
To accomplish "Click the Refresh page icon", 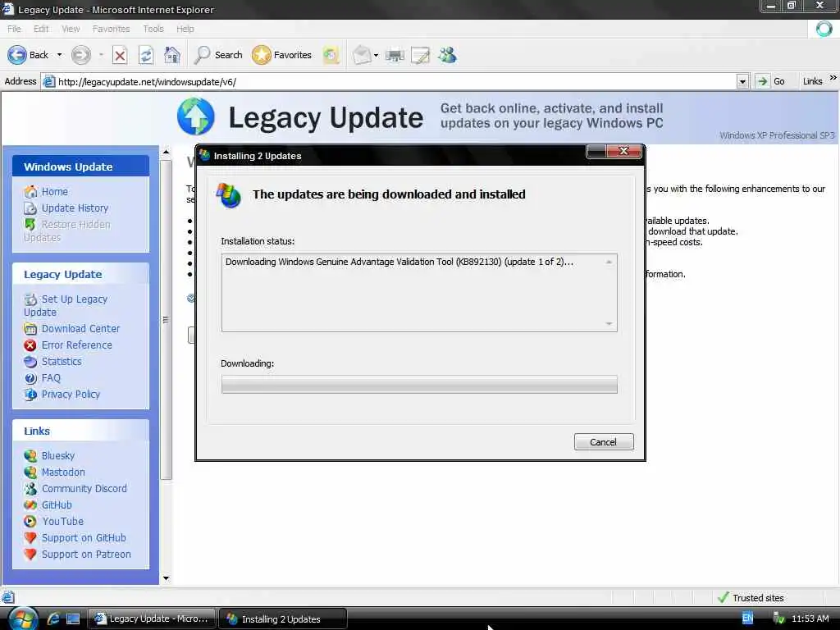I will pyautogui.click(x=146, y=55).
